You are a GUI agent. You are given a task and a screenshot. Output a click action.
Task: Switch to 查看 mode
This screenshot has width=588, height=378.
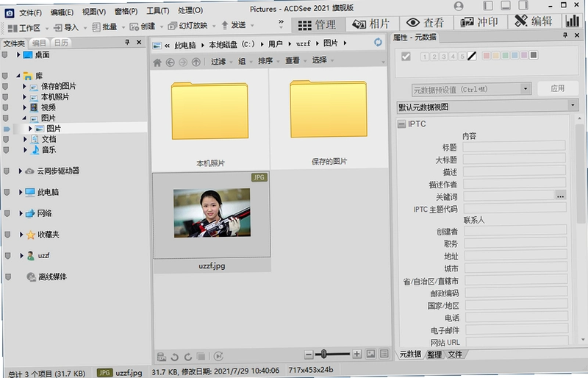pos(425,23)
